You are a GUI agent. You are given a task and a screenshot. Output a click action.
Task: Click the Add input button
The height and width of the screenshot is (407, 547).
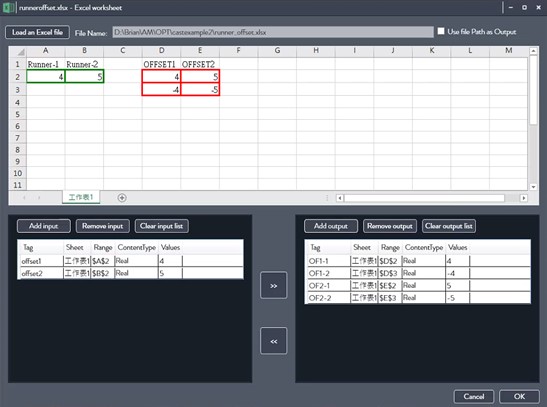tap(44, 226)
